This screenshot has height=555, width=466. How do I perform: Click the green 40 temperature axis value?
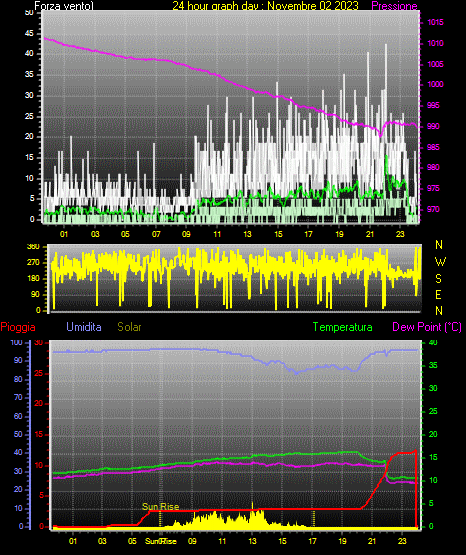[x=433, y=342]
